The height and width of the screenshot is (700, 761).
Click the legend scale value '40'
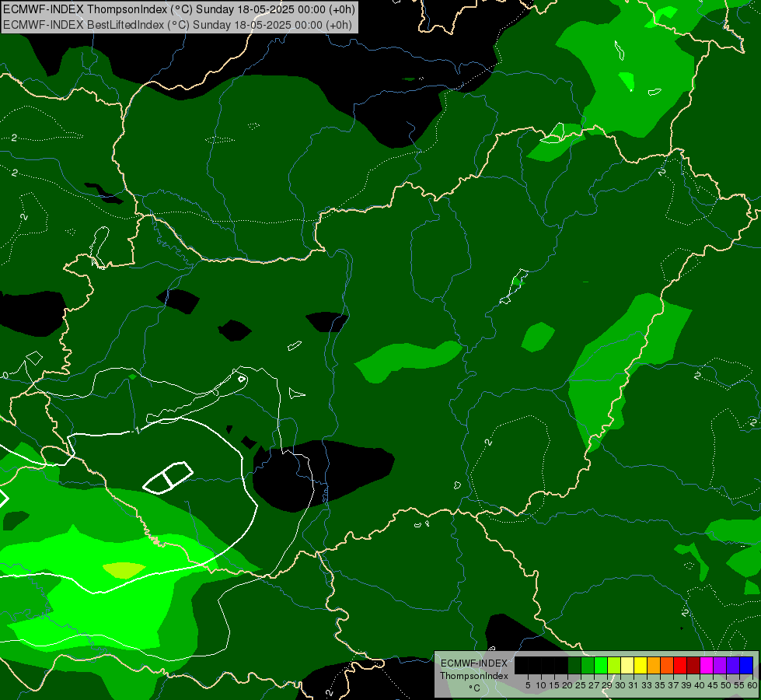[700, 685]
